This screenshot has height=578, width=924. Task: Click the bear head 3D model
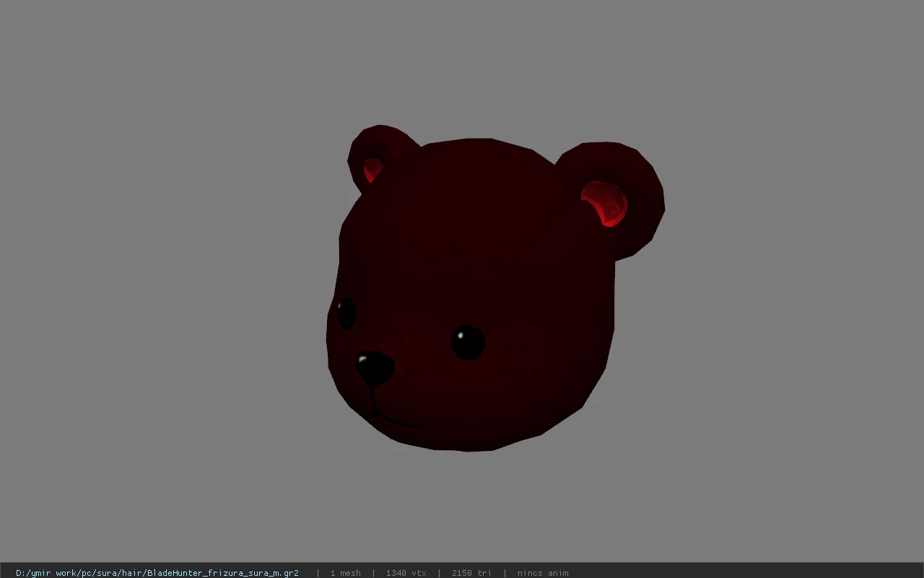tap(494, 288)
